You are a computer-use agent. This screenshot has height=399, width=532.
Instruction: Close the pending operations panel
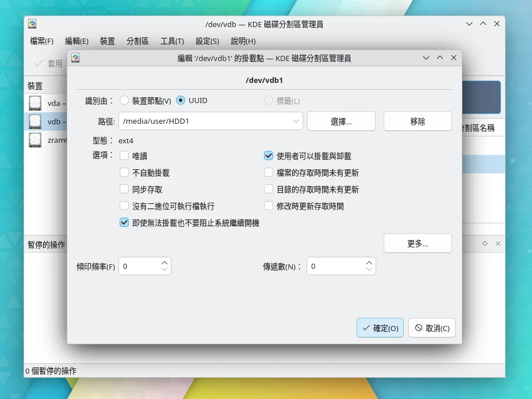point(498,244)
